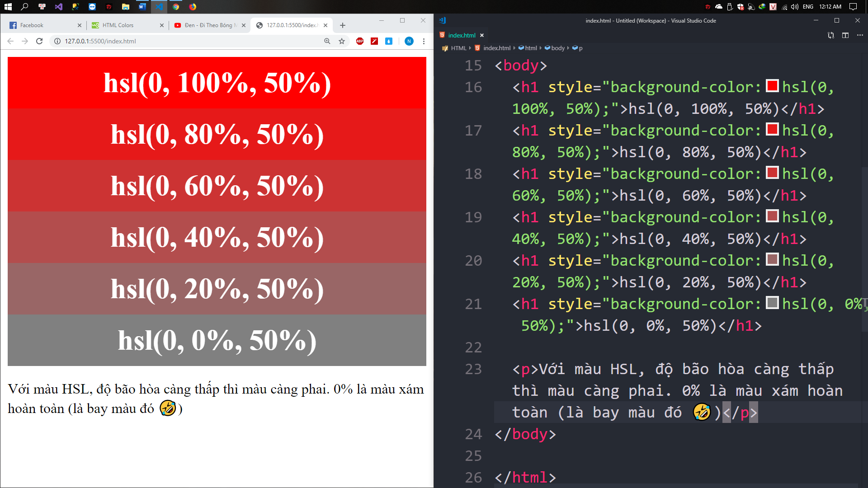Open a new browser tab
Image resolution: width=868 pixels, height=488 pixels.
pos(343,25)
